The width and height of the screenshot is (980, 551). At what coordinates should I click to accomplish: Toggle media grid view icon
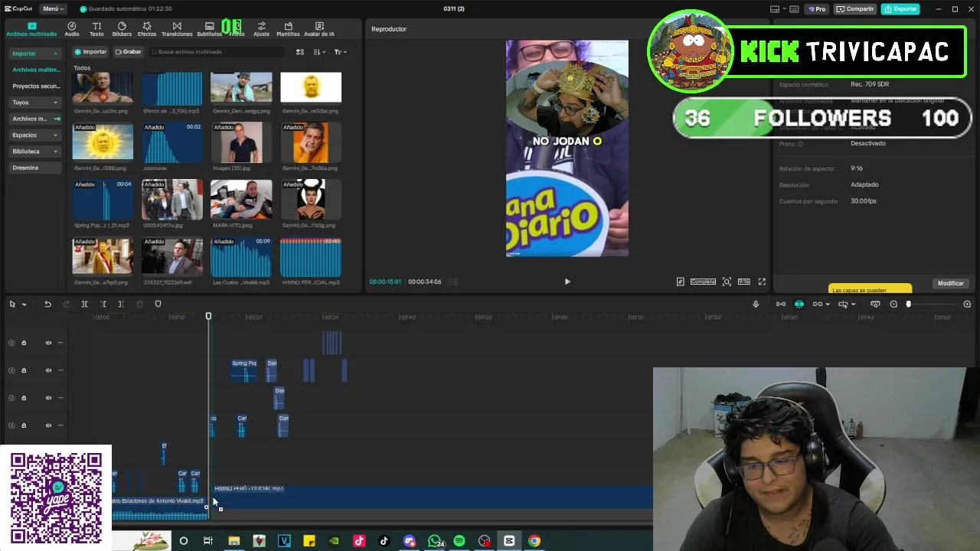coord(300,52)
